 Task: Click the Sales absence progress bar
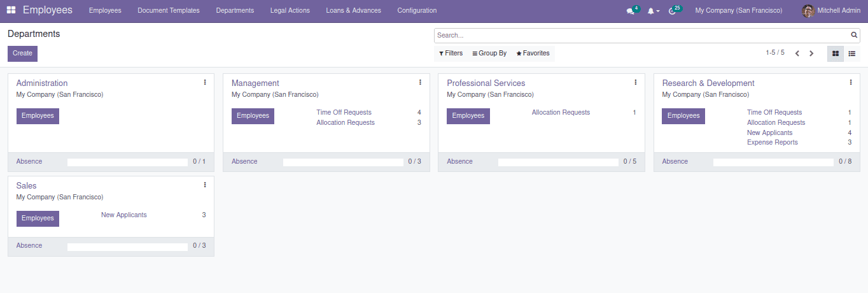pyautogui.click(x=127, y=247)
